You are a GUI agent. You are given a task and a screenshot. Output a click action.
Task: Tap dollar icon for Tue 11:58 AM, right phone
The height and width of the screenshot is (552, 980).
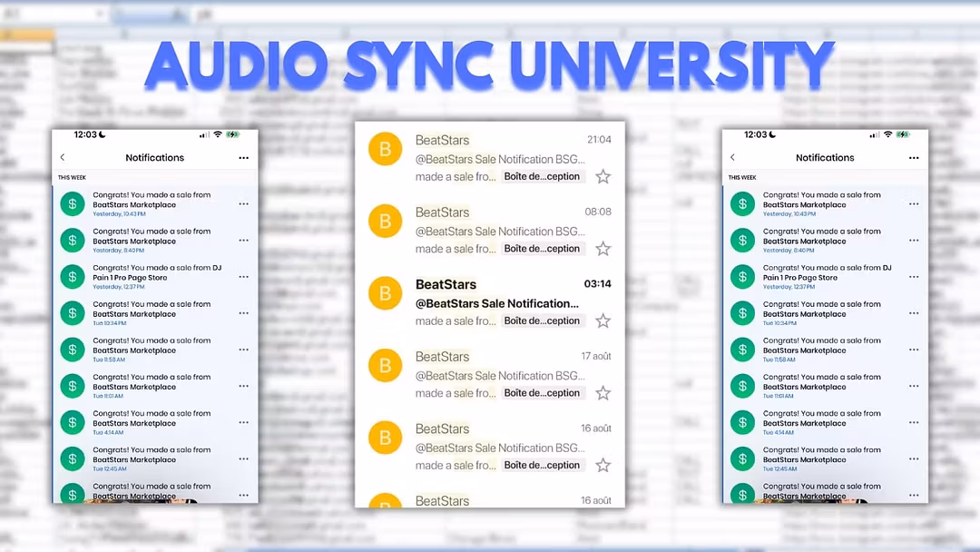(742, 350)
